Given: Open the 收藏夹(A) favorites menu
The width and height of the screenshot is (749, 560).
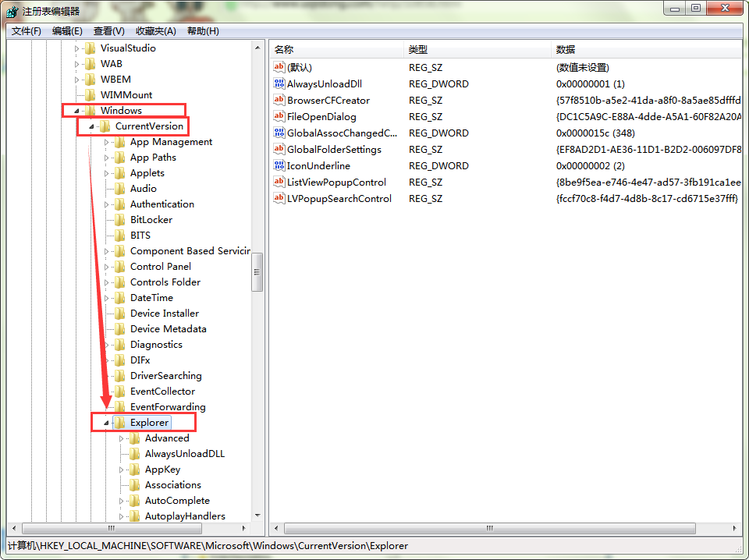Looking at the screenshot, I should (156, 31).
